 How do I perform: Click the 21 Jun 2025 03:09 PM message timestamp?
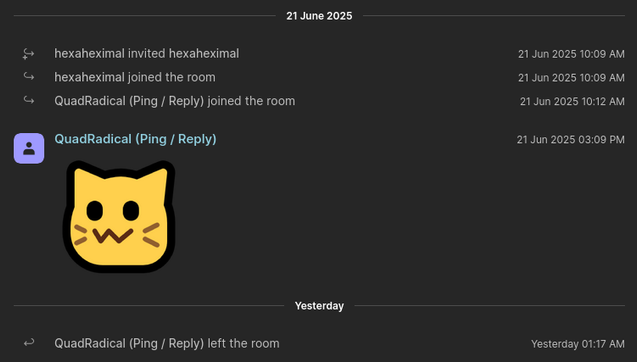(570, 140)
